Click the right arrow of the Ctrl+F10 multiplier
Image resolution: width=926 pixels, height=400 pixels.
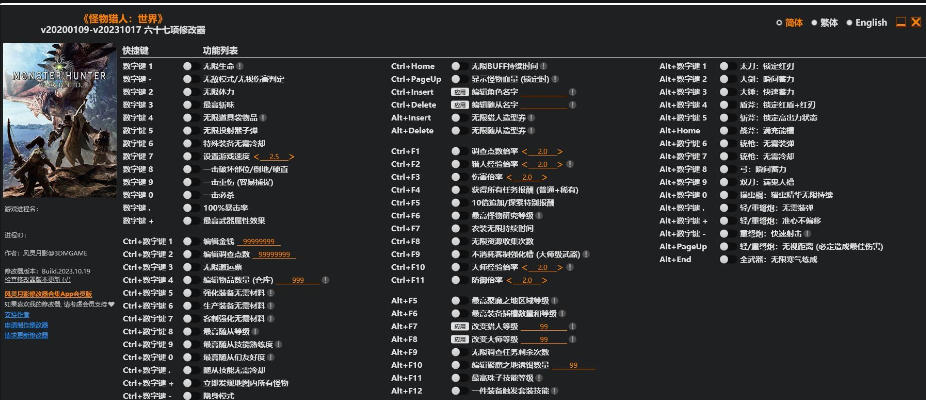(x=560, y=267)
